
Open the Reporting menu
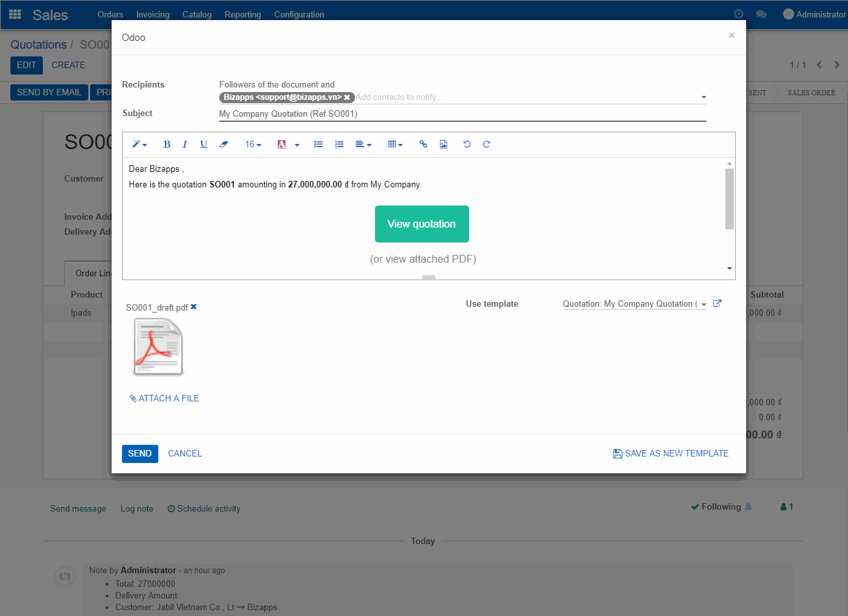tap(243, 14)
